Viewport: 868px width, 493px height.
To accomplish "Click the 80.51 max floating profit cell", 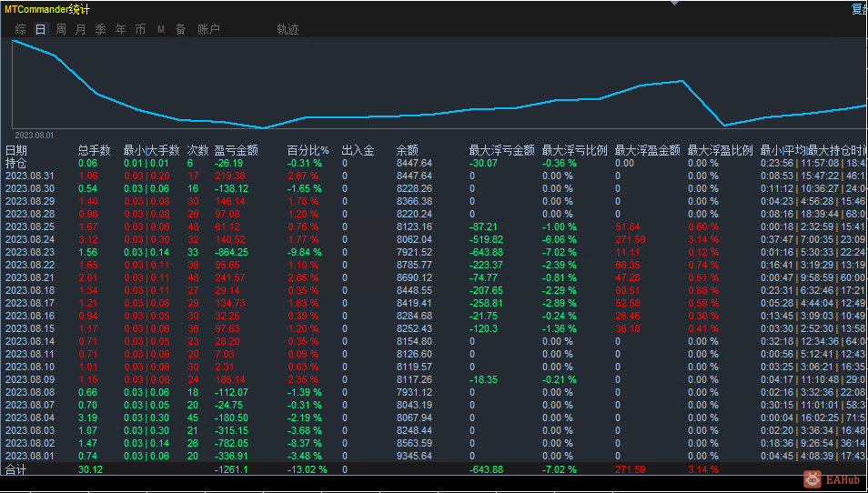I will pyautogui.click(x=627, y=290).
